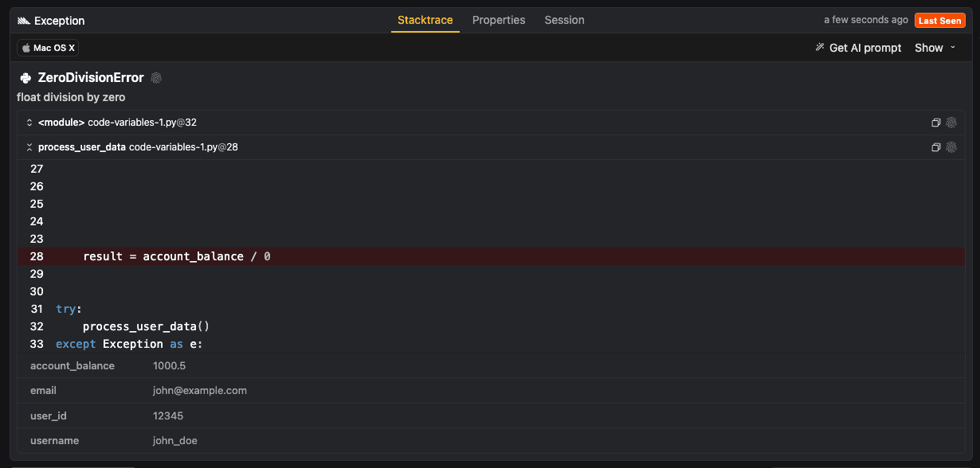Click the fingerprint icon on the process_user_data frame
Image resolution: width=980 pixels, height=468 pixels.
[952, 147]
